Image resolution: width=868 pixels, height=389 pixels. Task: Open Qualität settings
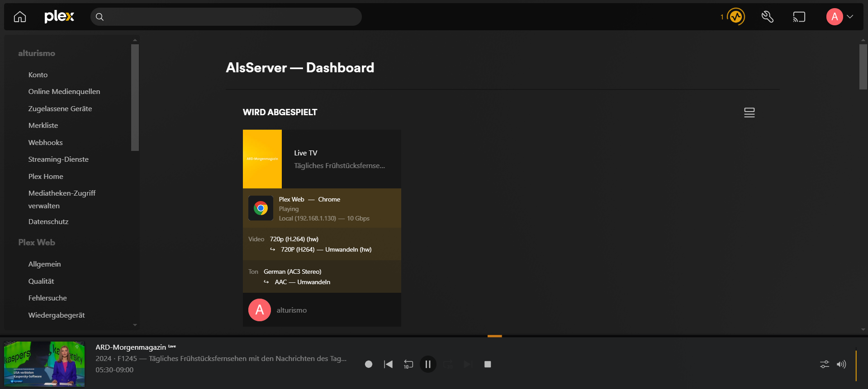[41, 281]
